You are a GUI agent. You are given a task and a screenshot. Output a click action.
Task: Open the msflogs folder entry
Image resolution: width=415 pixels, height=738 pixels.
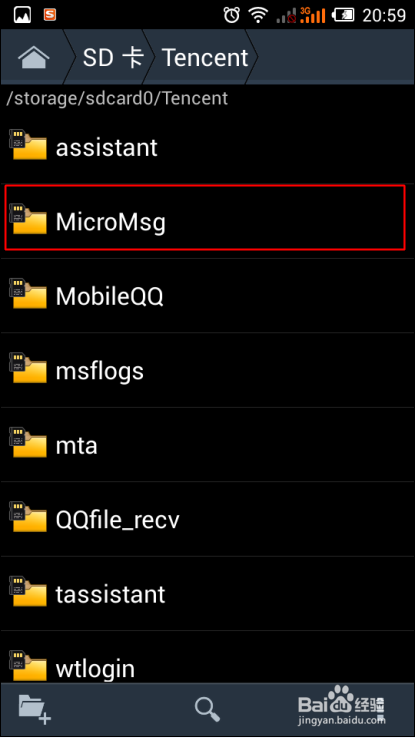[x=208, y=370]
